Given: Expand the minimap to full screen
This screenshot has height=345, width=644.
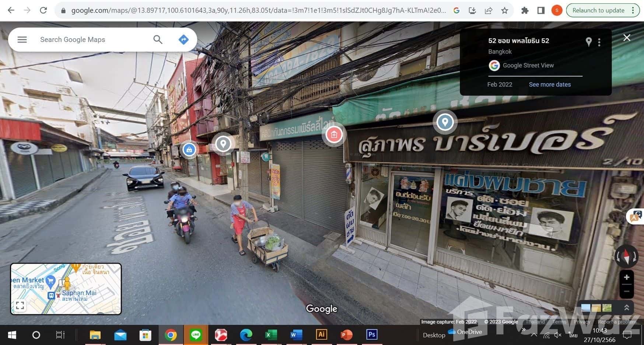Looking at the screenshot, I should pos(20,305).
